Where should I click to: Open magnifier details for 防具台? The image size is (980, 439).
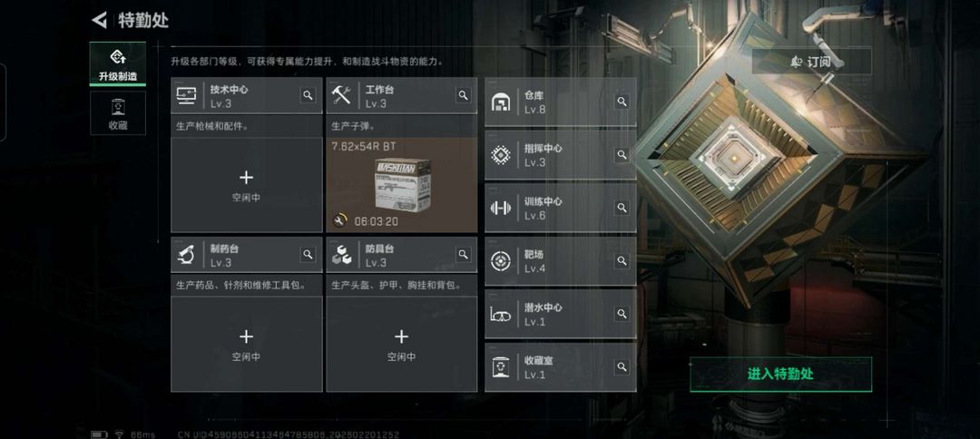click(463, 254)
